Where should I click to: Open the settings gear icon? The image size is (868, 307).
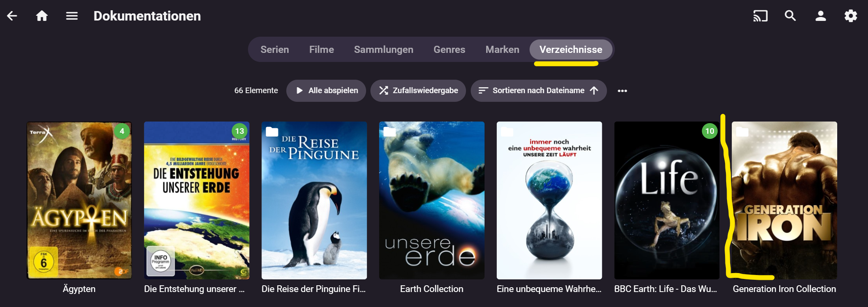(x=851, y=16)
